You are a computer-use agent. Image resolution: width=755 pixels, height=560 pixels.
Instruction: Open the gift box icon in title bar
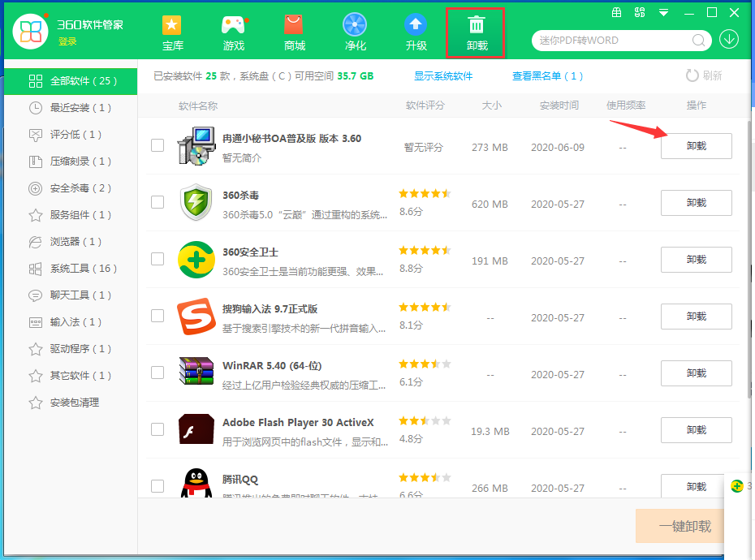coord(616,12)
